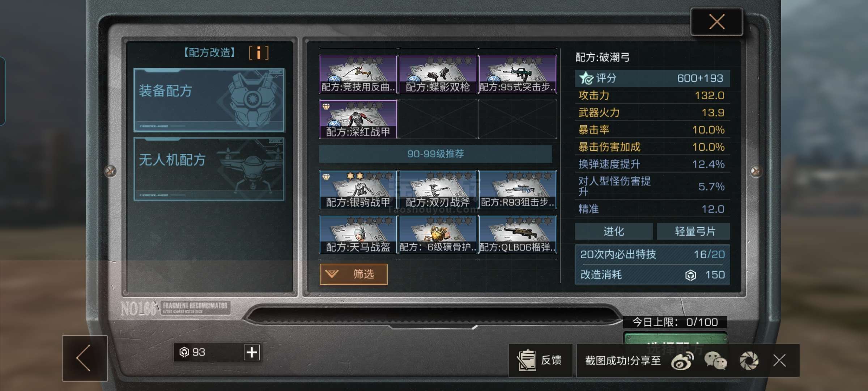Switch to 无人机配方 tab
Screen dimensions: 868x391
(209, 169)
